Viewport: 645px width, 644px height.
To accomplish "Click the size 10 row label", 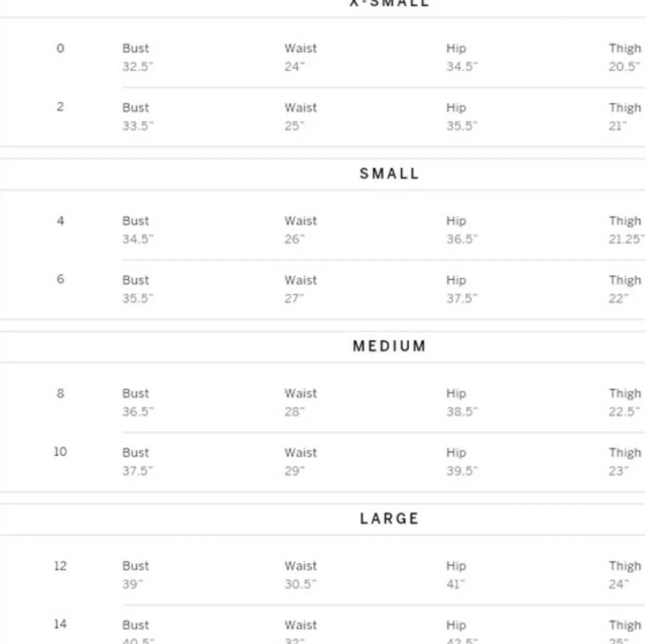I will (x=60, y=452).
